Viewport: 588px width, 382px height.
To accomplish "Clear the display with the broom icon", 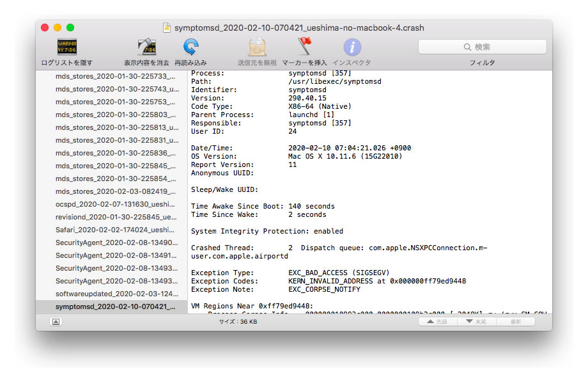I will point(146,47).
